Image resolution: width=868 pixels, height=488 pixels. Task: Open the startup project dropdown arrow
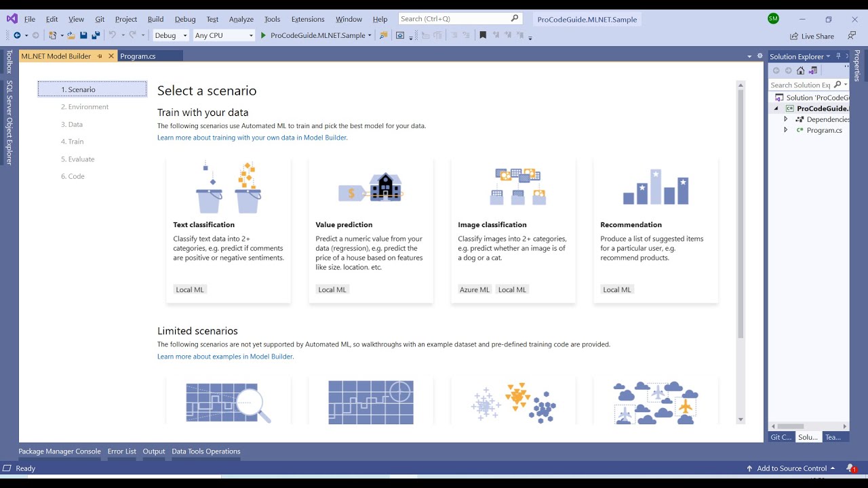(x=370, y=35)
